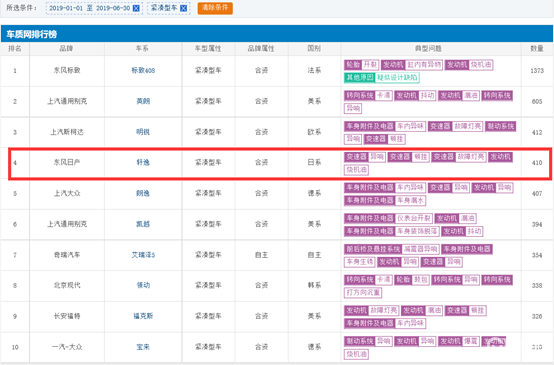Click the green 其他原因 疑似设计缺陷 tag
554x365 pixels.
[x=382, y=77]
